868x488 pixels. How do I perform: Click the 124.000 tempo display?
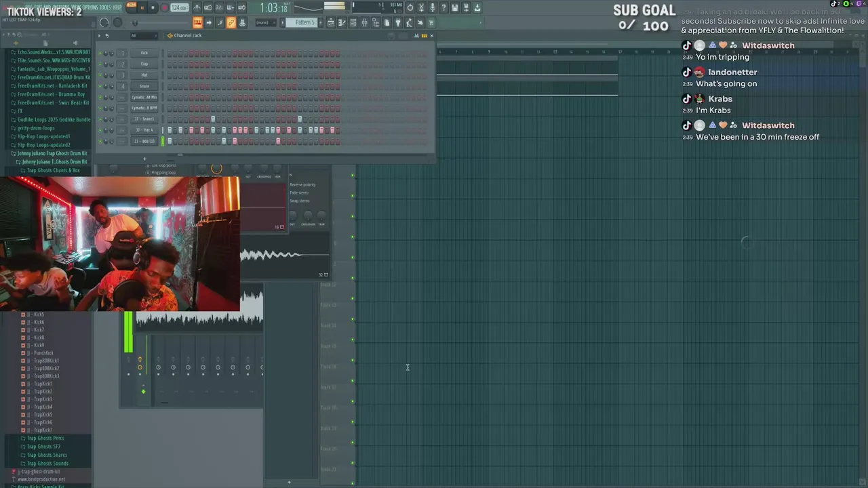pyautogui.click(x=179, y=7)
